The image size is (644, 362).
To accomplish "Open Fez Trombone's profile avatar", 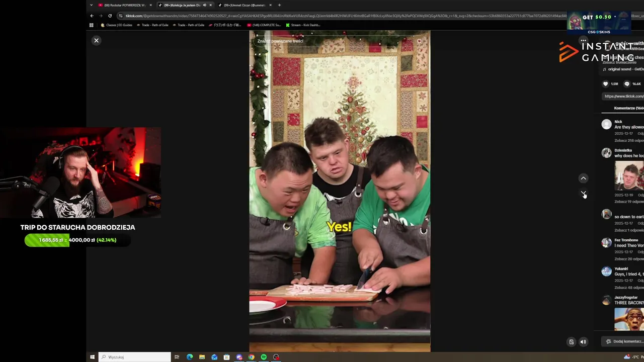I will pyautogui.click(x=606, y=242).
